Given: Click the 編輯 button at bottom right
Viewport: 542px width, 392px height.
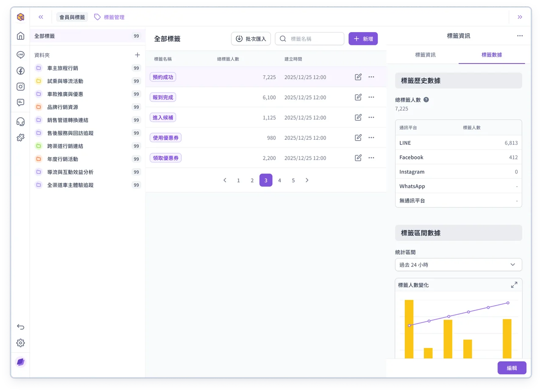Looking at the screenshot, I should 512,368.
